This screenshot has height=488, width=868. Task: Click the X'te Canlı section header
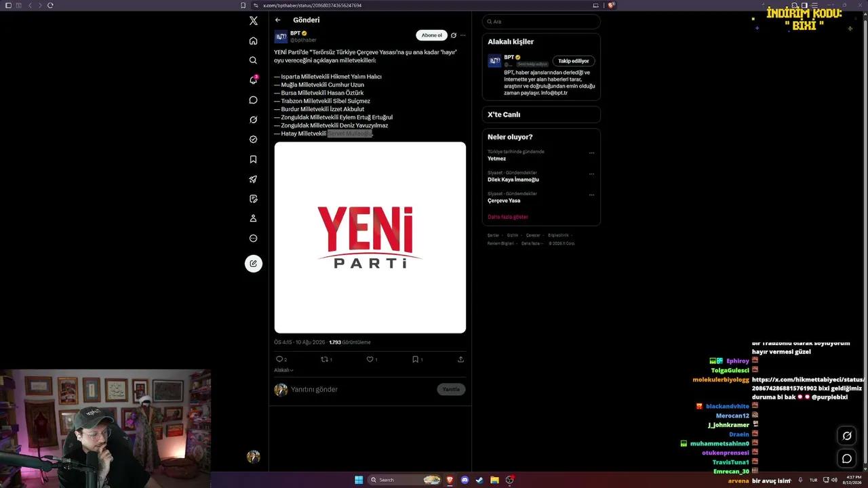pos(504,115)
